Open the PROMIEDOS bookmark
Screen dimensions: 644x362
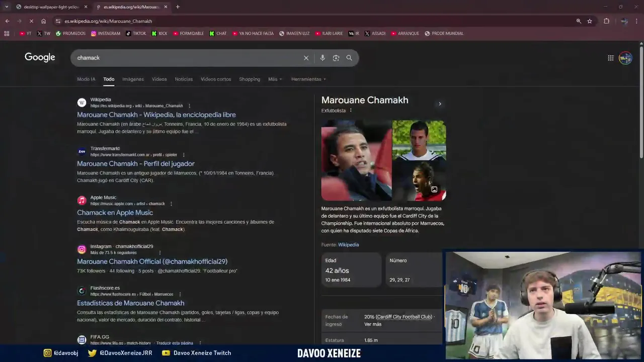[71, 34]
